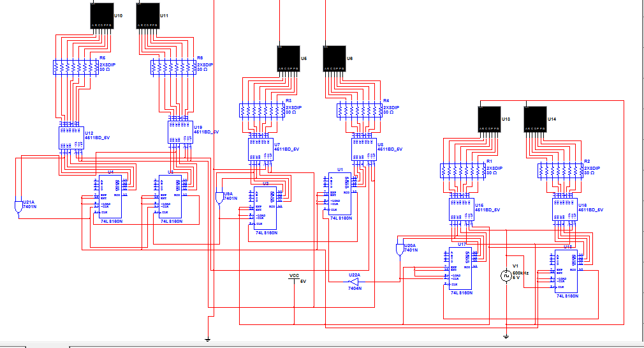Select the R5 resistor pack
This screenshot has height=348, width=644.
[x=76, y=68]
